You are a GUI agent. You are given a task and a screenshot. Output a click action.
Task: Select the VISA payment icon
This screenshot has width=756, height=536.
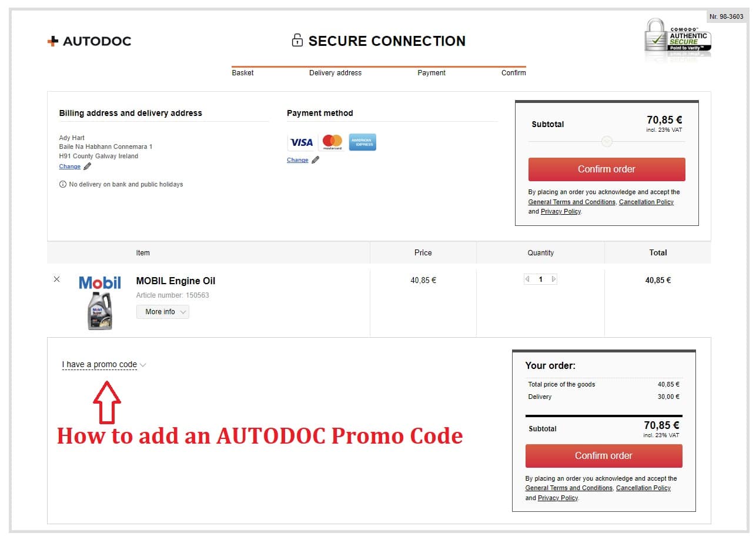pyautogui.click(x=302, y=142)
